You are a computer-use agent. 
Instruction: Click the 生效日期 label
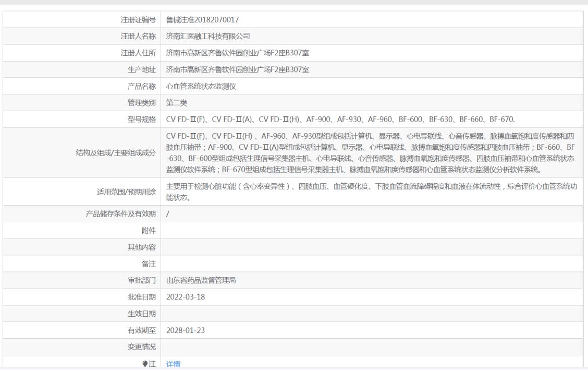[142, 314]
